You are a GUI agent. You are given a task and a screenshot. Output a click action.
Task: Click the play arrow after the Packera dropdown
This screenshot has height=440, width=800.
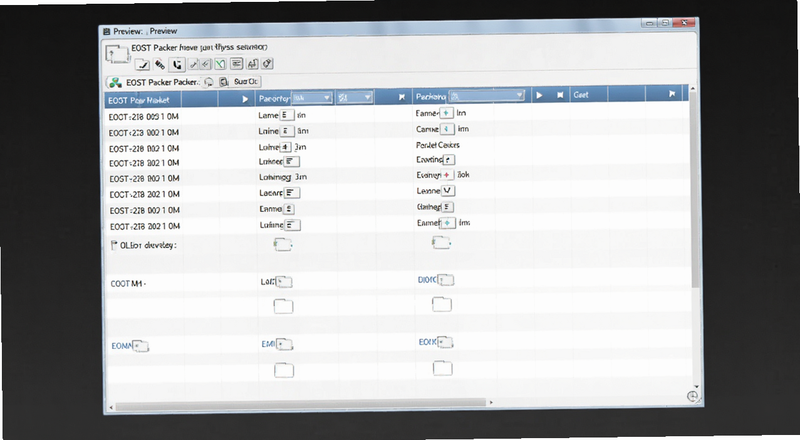539,95
